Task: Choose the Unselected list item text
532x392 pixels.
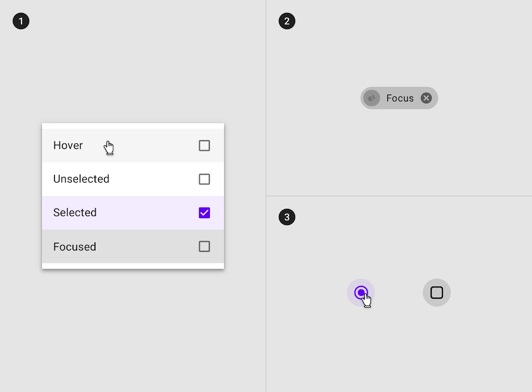Action: pos(81,179)
